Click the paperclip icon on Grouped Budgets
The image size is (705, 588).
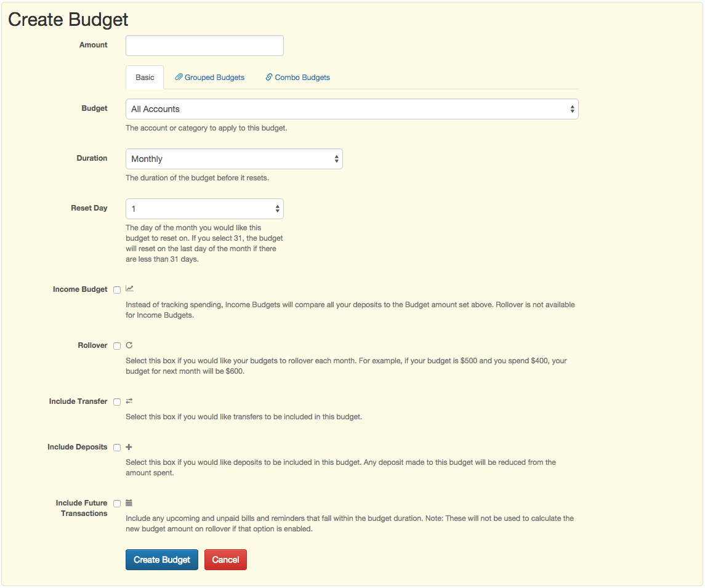coord(179,78)
